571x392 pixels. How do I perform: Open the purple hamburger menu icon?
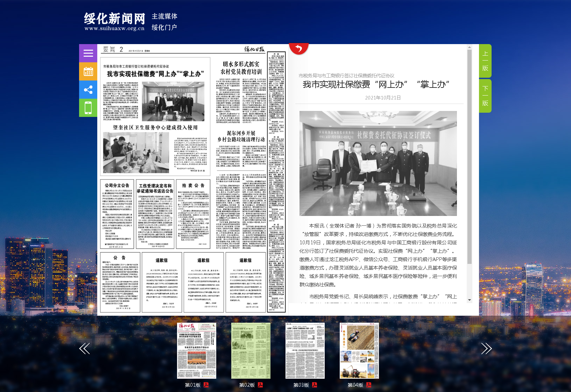coord(88,53)
